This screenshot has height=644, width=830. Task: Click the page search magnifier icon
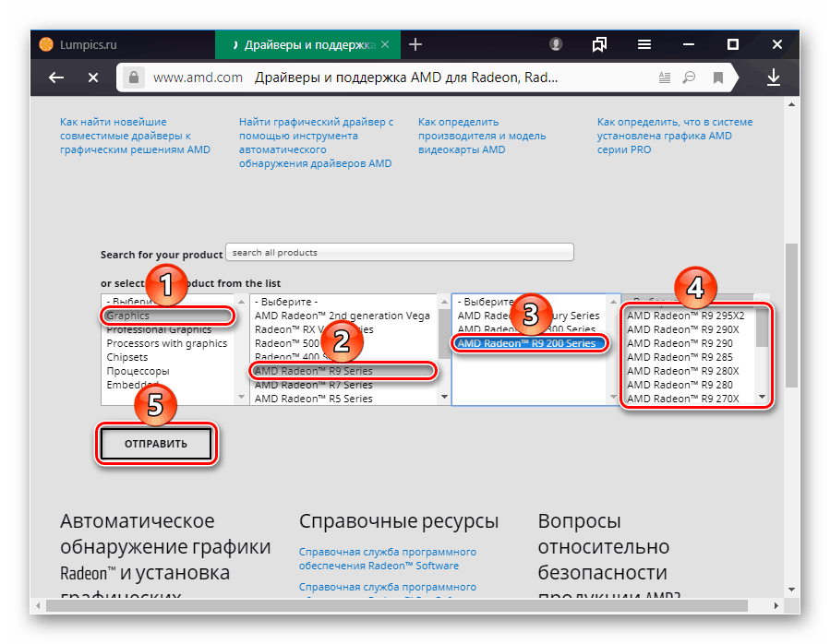click(x=689, y=78)
